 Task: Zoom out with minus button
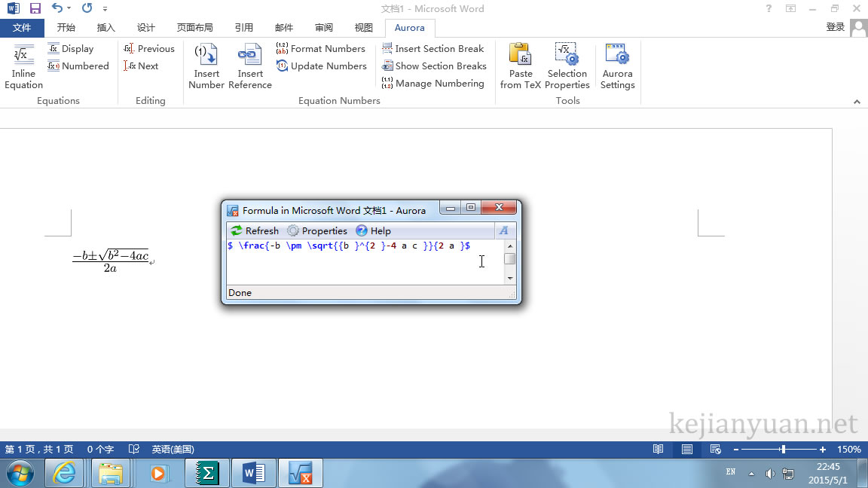[x=735, y=450]
